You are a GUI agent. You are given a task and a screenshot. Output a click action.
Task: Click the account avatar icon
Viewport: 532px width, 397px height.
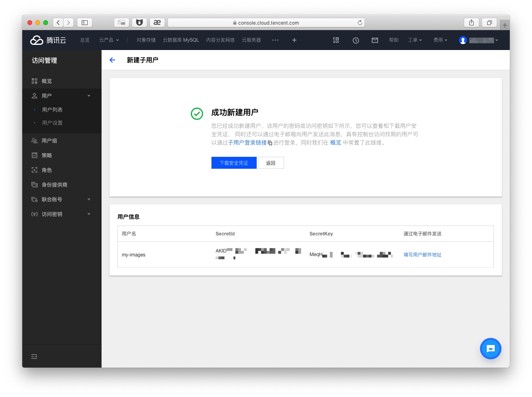(x=463, y=40)
